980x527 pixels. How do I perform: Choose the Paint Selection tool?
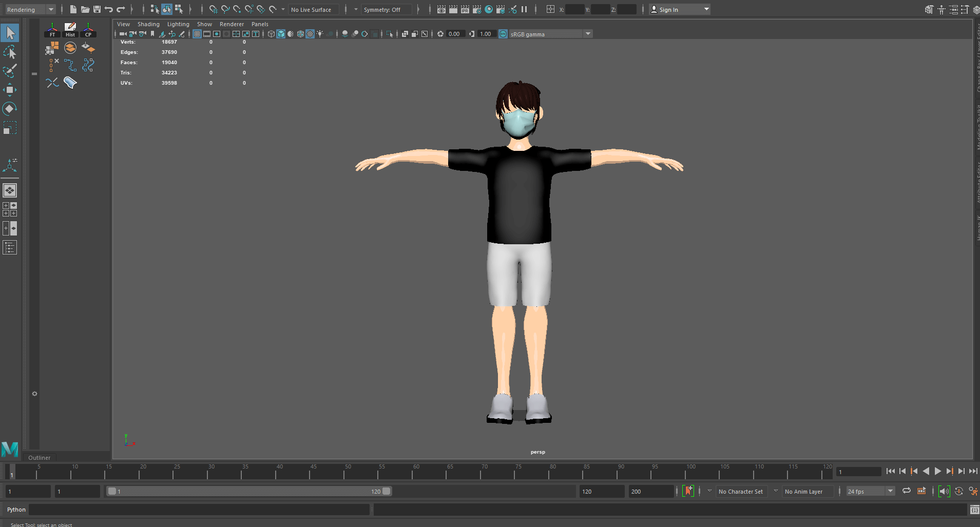pos(10,70)
